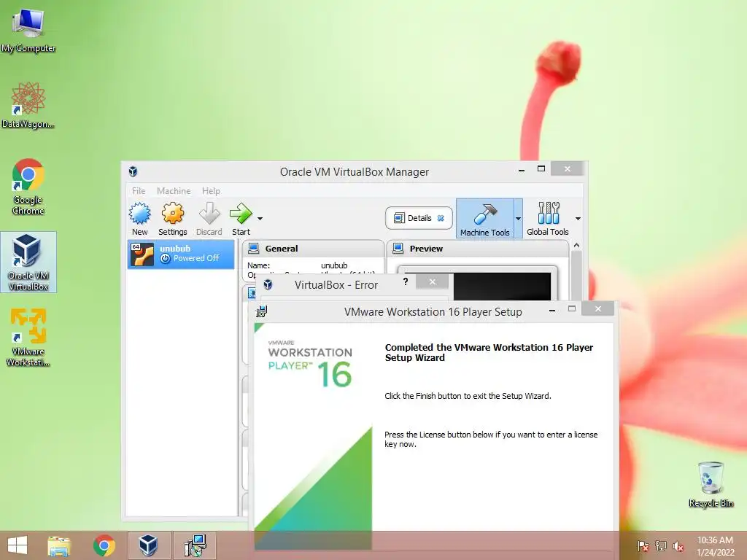Select the unubub VM in the list
This screenshot has width=747, height=560.
click(181, 254)
